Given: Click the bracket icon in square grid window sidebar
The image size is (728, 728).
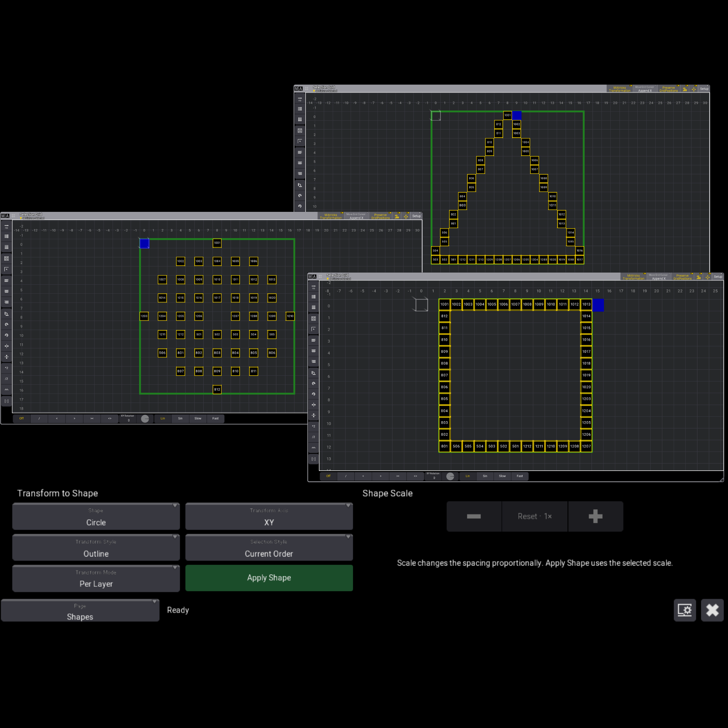Looking at the screenshot, I should 313,459.
